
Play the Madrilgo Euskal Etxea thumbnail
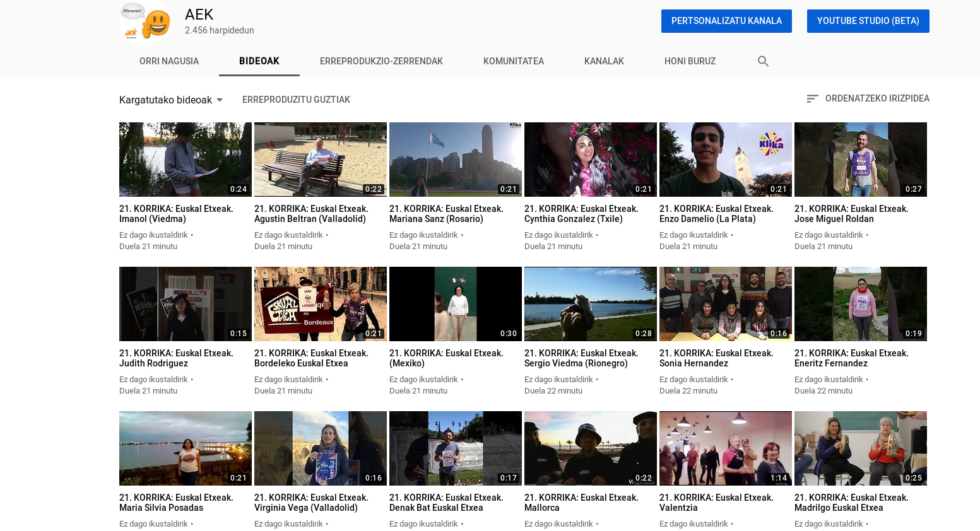click(861, 448)
